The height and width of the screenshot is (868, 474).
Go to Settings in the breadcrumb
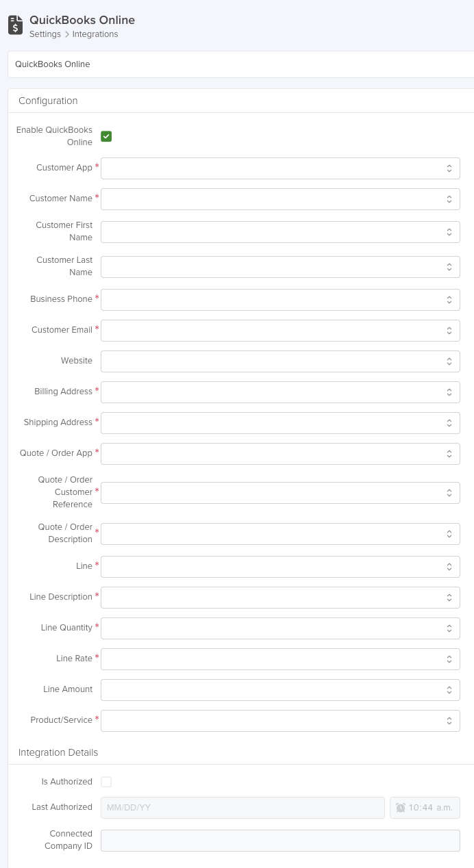(x=45, y=34)
